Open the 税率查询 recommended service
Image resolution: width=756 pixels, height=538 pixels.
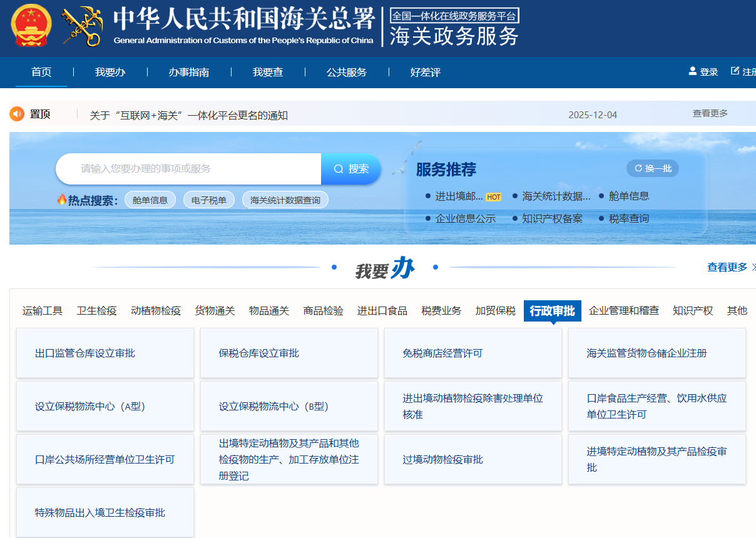pos(628,219)
